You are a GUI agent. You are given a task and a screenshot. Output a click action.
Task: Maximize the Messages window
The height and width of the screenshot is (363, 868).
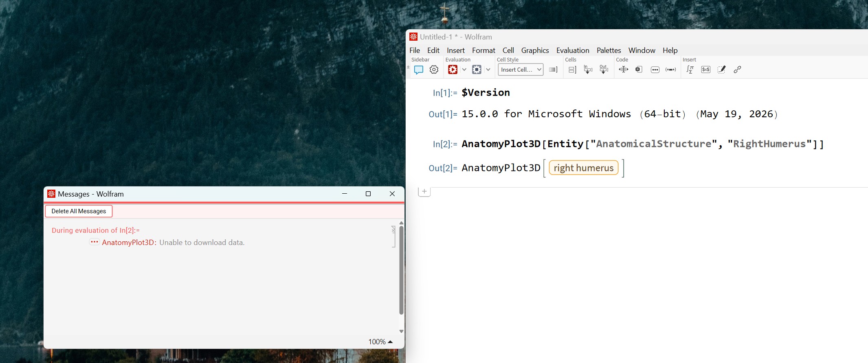[368, 194]
